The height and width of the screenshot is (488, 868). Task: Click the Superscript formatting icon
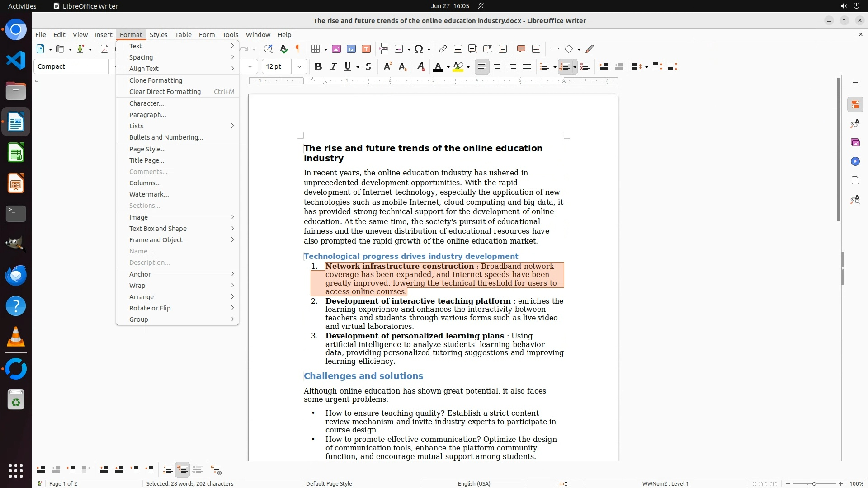tap(387, 66)
